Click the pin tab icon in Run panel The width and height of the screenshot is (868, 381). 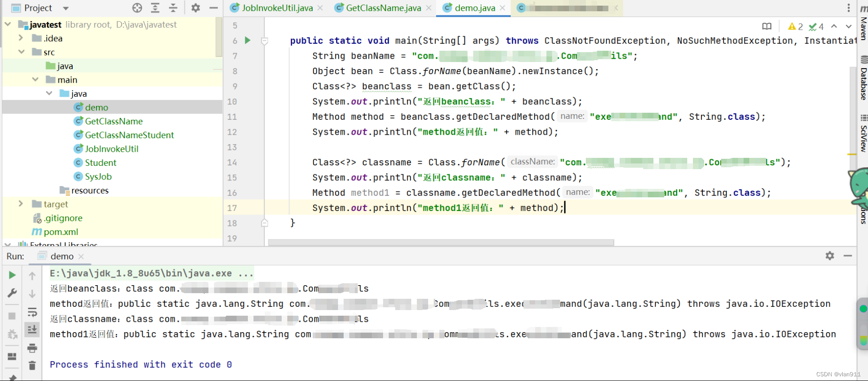coord(12,377)
